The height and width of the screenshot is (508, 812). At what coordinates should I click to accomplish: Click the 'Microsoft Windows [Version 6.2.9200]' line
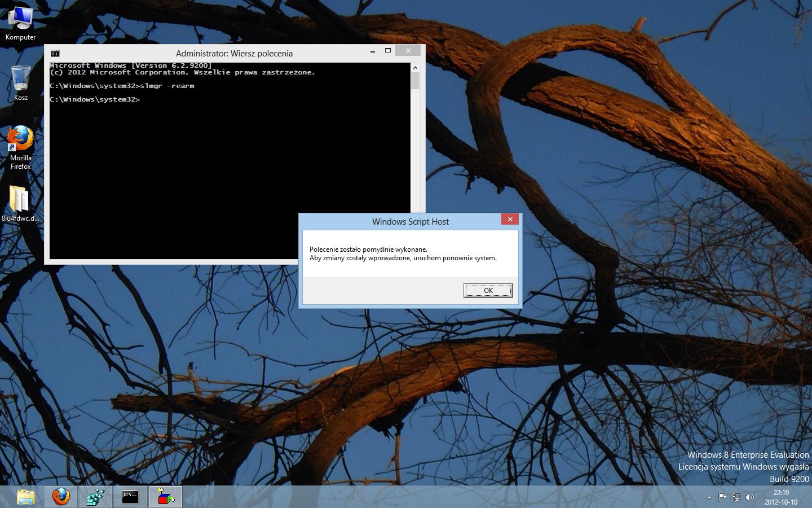point(131,65)
